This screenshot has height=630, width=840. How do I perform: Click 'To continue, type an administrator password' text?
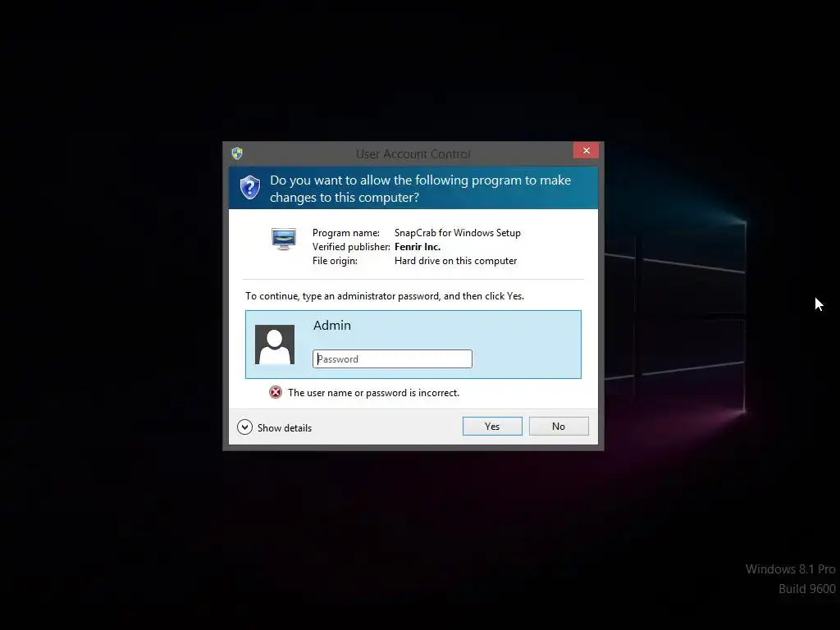pos(385,296)
